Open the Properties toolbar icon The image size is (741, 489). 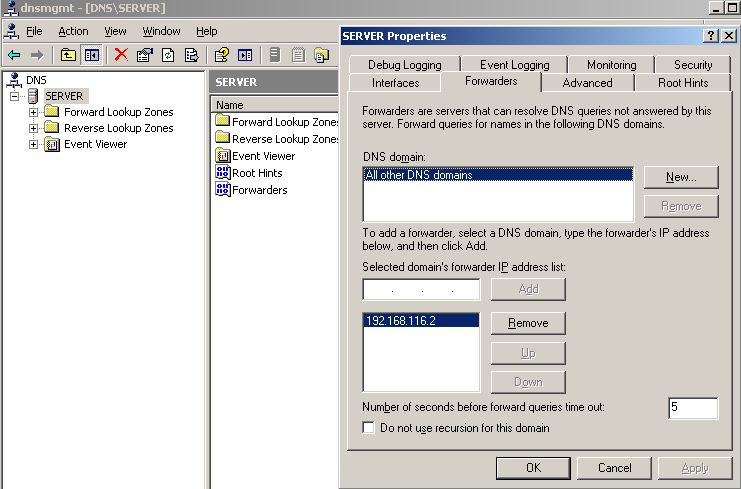click(145, 55)
